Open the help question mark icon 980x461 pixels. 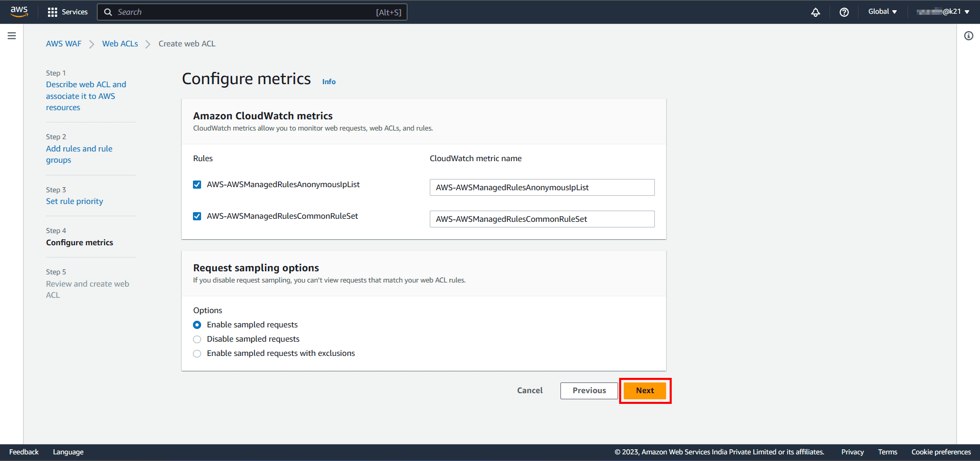coord(844,12)
